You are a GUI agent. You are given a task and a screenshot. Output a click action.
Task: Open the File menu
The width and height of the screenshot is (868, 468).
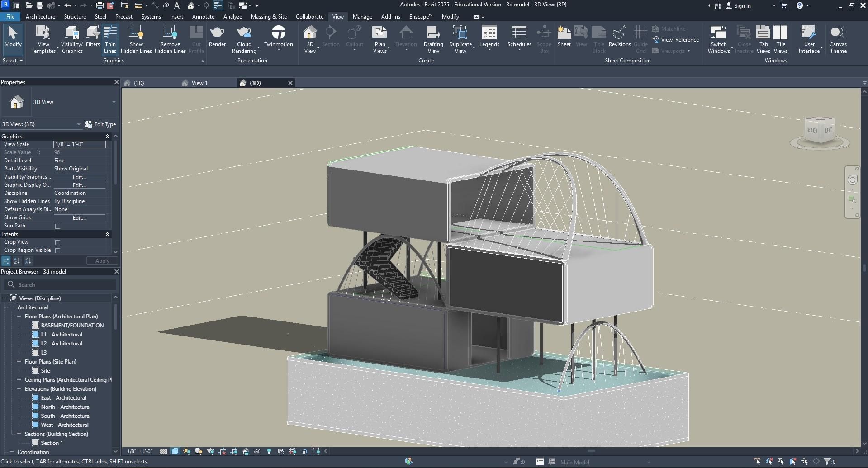pos(10,17)
